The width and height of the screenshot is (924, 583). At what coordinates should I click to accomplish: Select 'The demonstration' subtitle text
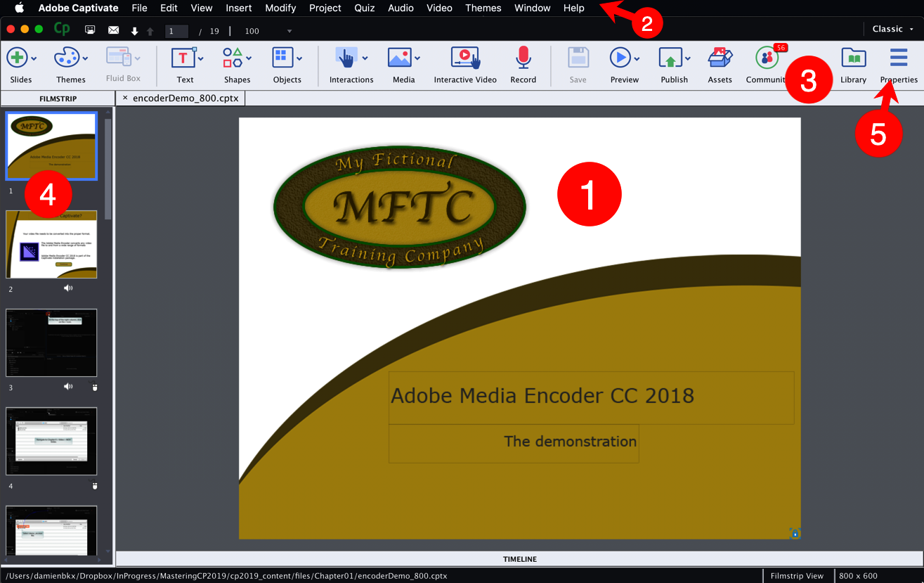[x=570, y=442]
